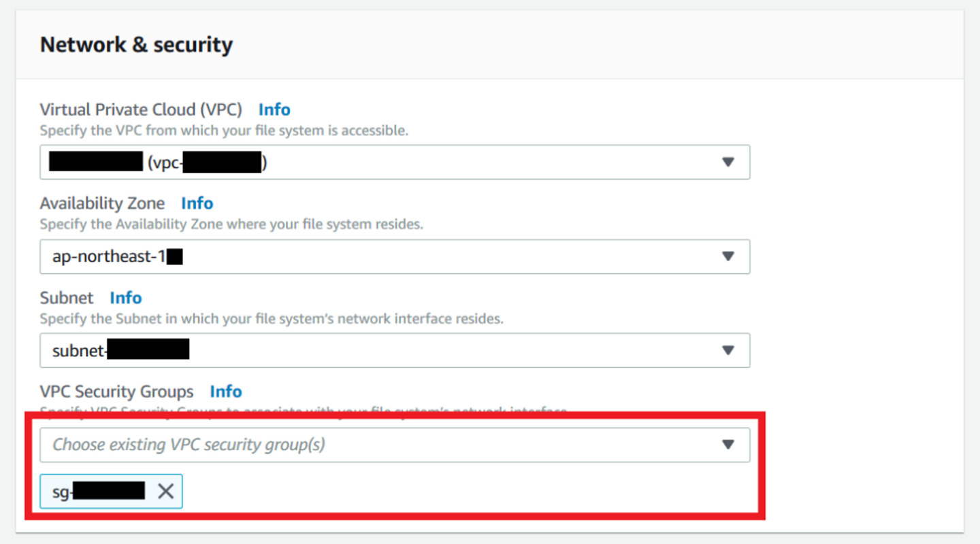The width and height of the screenshot is (980, 544).
Task: Click the Network & security heading
Action: pos(136,45)
